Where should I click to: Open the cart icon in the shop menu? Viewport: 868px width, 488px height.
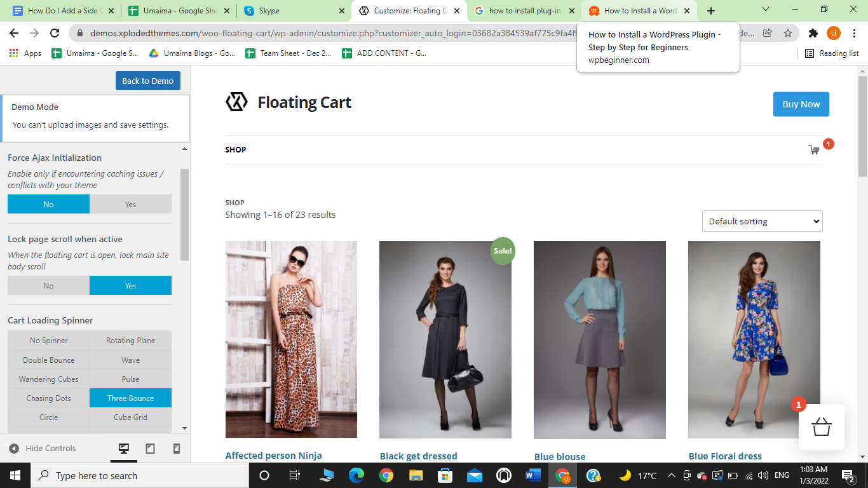(x=814, y=150)
